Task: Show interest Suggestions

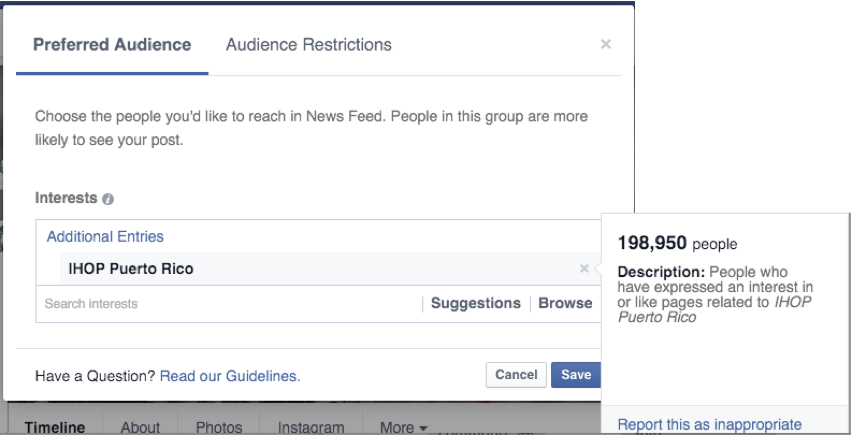Action: (x=475, y=303)
